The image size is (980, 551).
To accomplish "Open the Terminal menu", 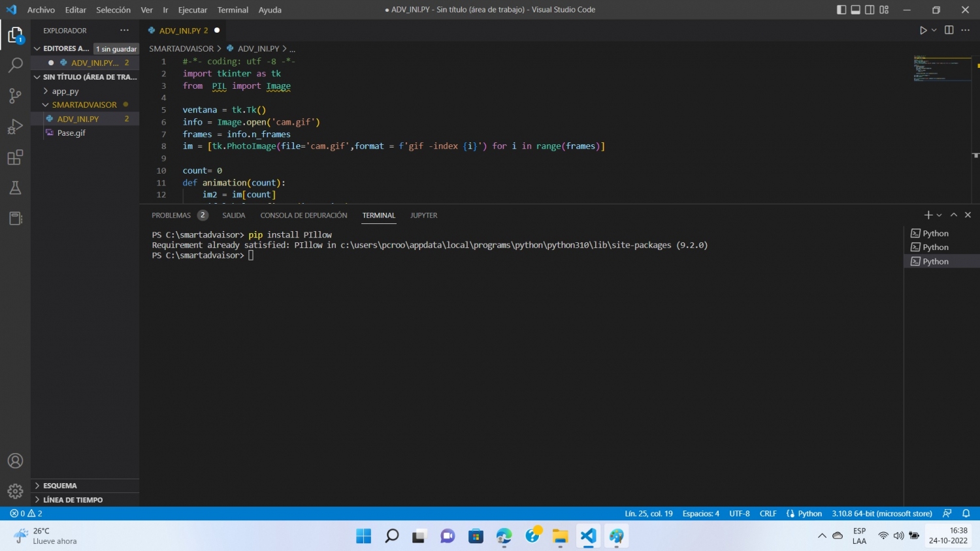I will coord(233,10).
